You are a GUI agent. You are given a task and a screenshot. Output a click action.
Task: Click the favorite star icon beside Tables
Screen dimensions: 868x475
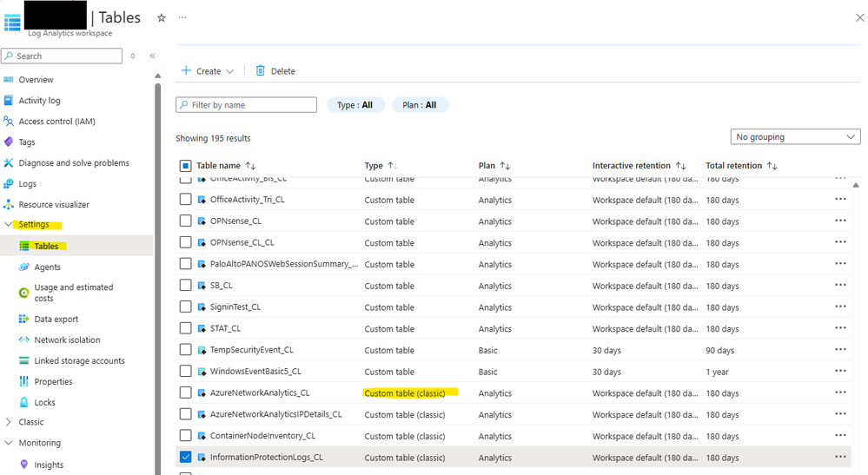(161, 17)
